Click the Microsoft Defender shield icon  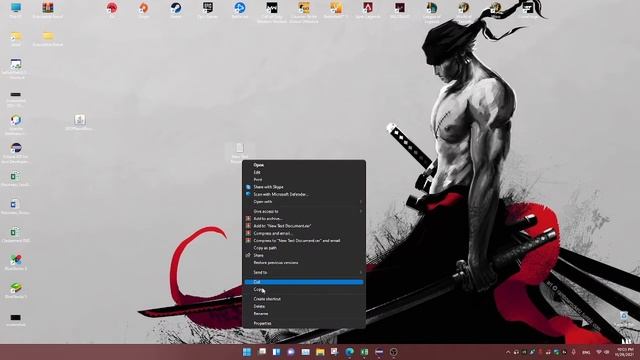click(x=248, y=194)
